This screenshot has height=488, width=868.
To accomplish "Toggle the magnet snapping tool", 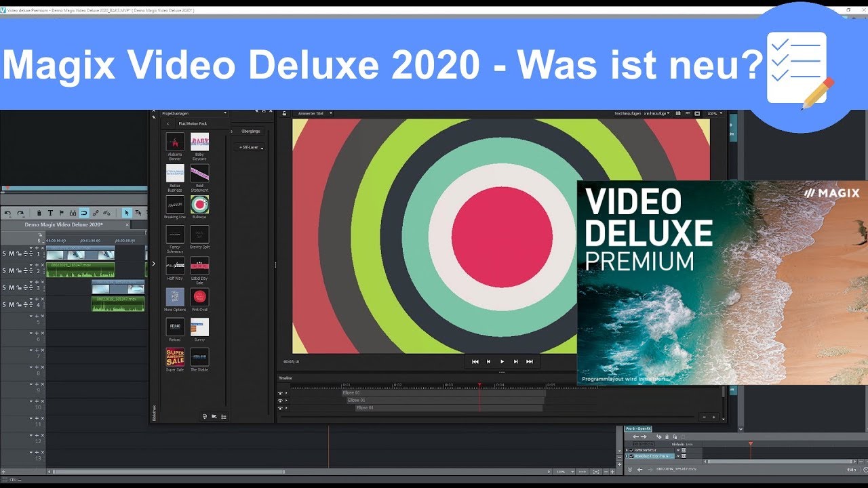I will 84,213.
